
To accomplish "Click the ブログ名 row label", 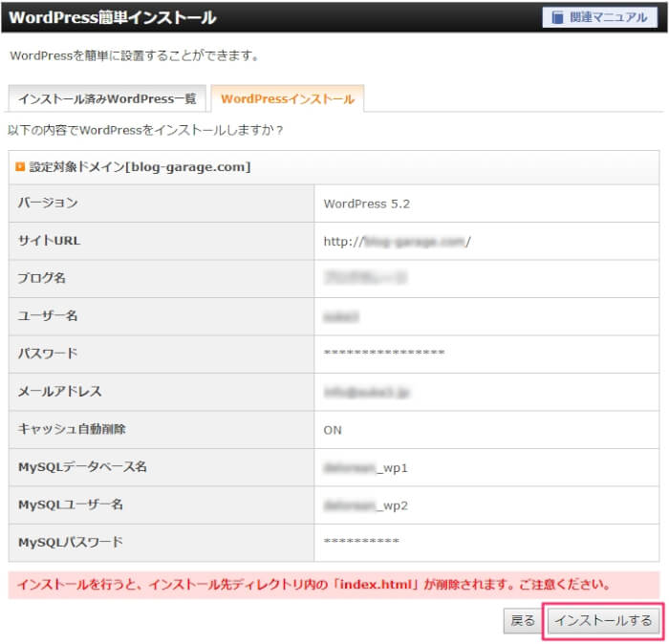I will point(42,278).
